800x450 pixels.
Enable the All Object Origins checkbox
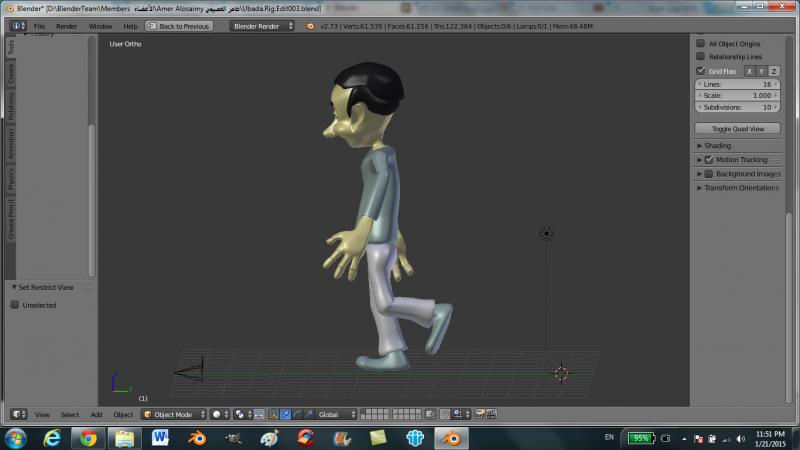[701, 44]
